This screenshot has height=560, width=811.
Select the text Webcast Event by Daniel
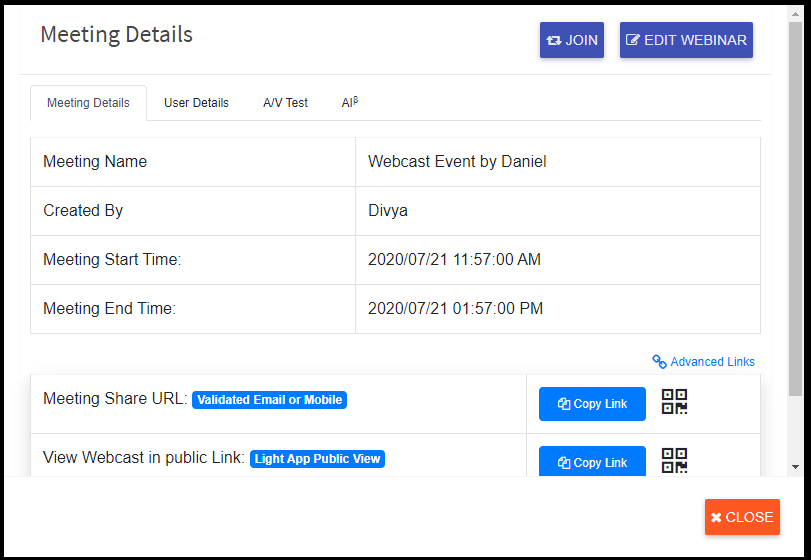tap(457, 161)
